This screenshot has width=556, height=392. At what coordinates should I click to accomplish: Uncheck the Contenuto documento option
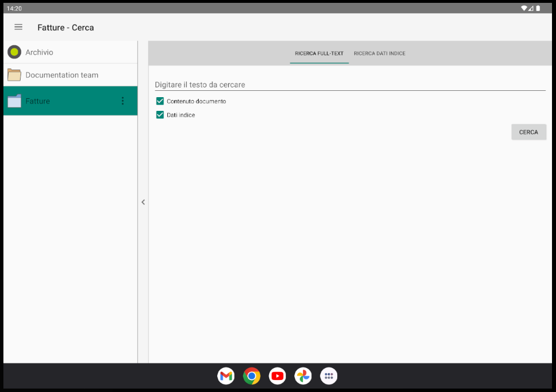point(159,101)
